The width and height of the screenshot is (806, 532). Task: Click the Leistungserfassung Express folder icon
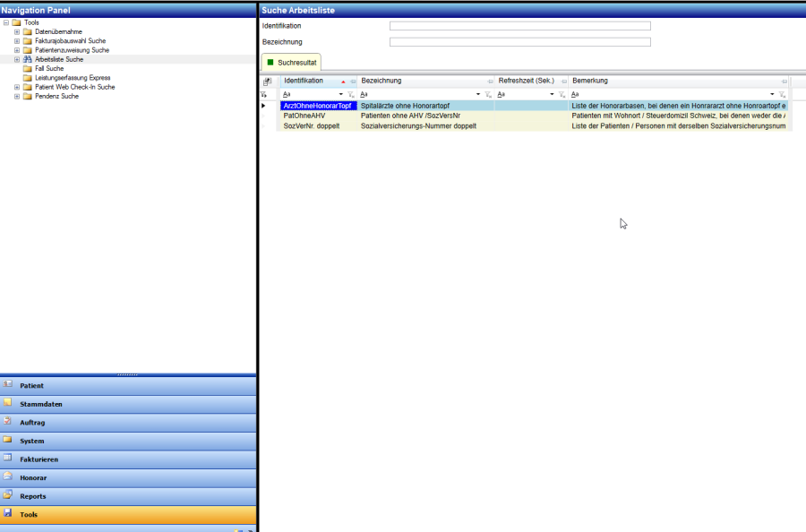(x=28, y=78)
